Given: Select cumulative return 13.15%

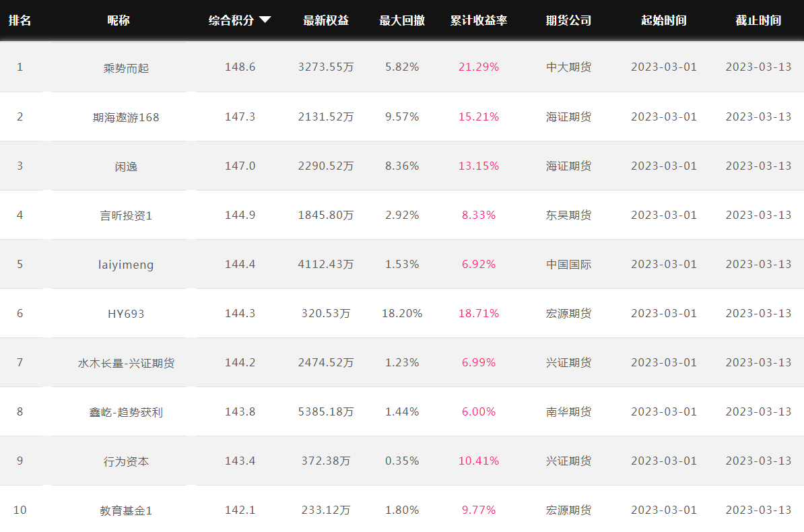Looking at the screenshot, I should click(x=479, y=166).
